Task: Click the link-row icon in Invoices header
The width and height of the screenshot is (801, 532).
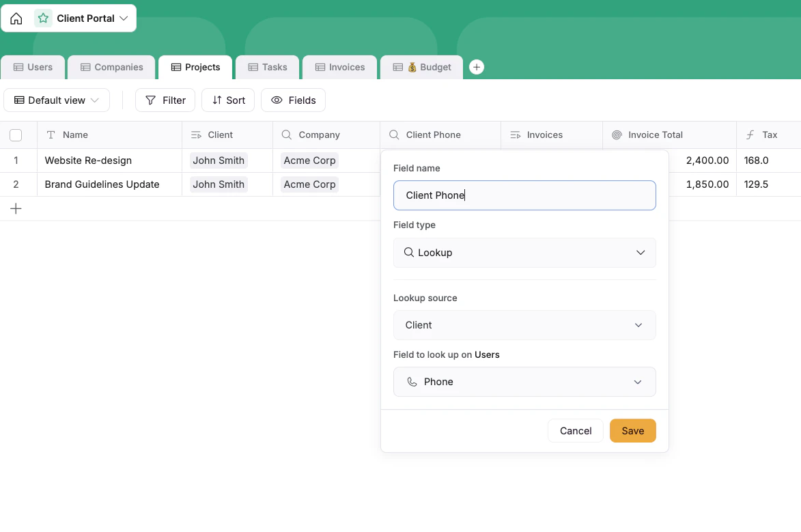Action: click(516, 135)
